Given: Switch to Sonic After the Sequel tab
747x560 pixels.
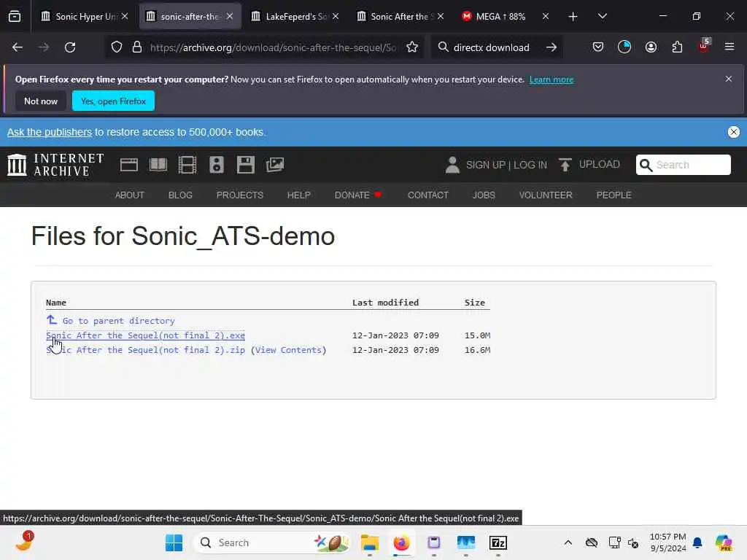Looking at the screenshot, I should coord(400,17).
